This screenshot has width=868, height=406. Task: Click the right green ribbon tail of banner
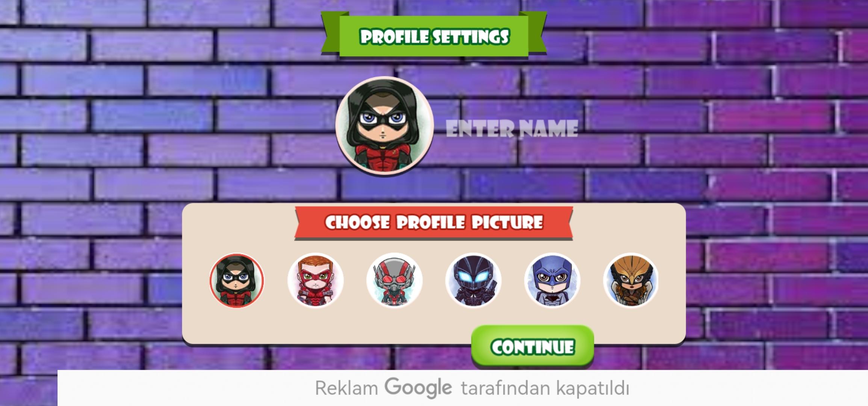pyautogui.click(x=538, y=33)
